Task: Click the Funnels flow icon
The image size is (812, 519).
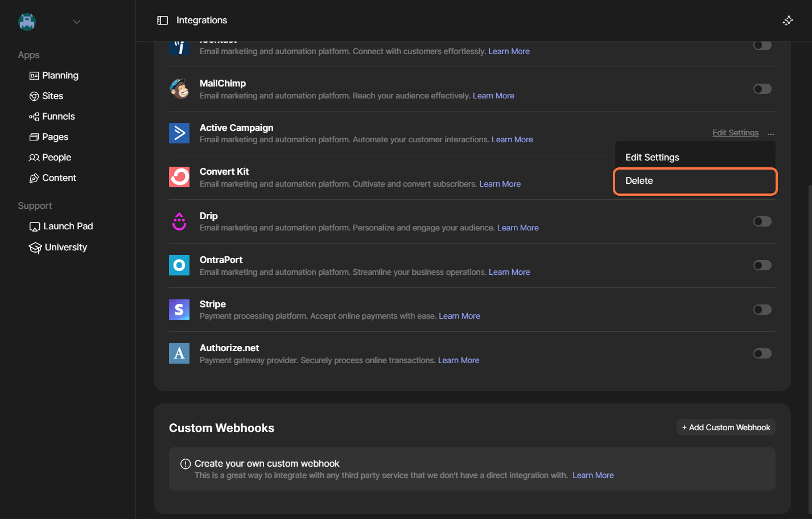Action: pos(34,117)
